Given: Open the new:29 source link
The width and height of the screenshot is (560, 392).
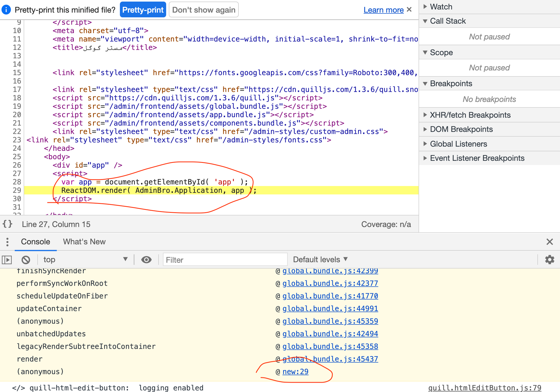Looking at the screenshot, I should pyautogui.click(x=295, y=372).
